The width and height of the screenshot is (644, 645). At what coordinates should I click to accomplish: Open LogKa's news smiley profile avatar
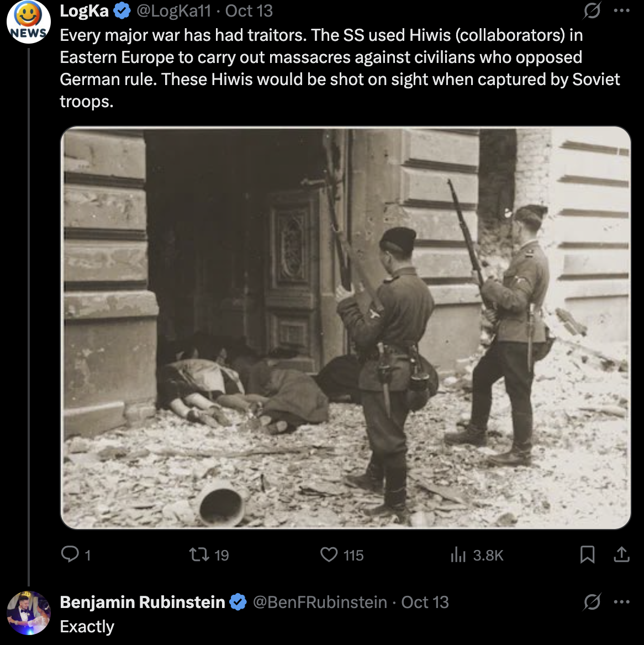29,22
